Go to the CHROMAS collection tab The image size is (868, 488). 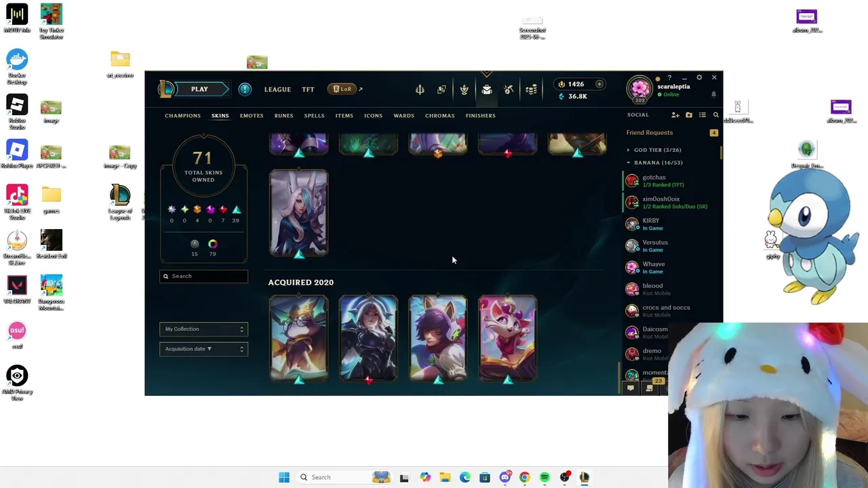coord(439,115)
